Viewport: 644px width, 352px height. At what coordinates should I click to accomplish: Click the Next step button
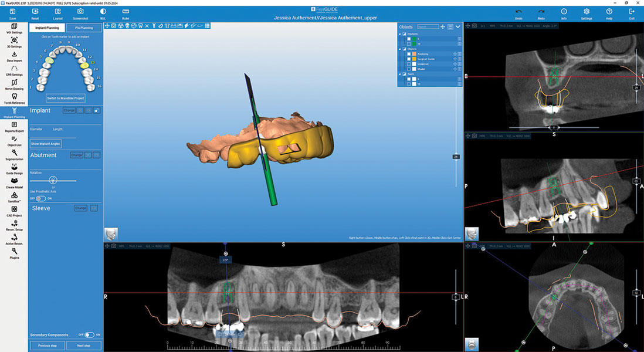click(83, 346)
